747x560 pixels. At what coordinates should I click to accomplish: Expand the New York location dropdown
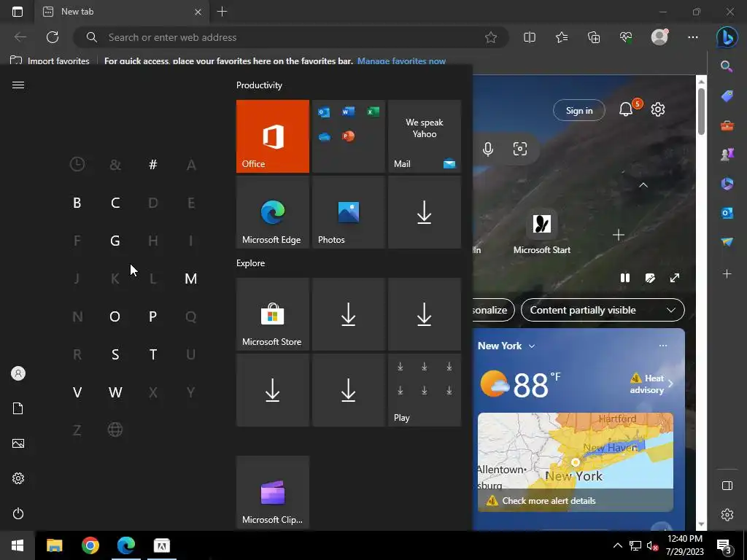tap(532, 346)
